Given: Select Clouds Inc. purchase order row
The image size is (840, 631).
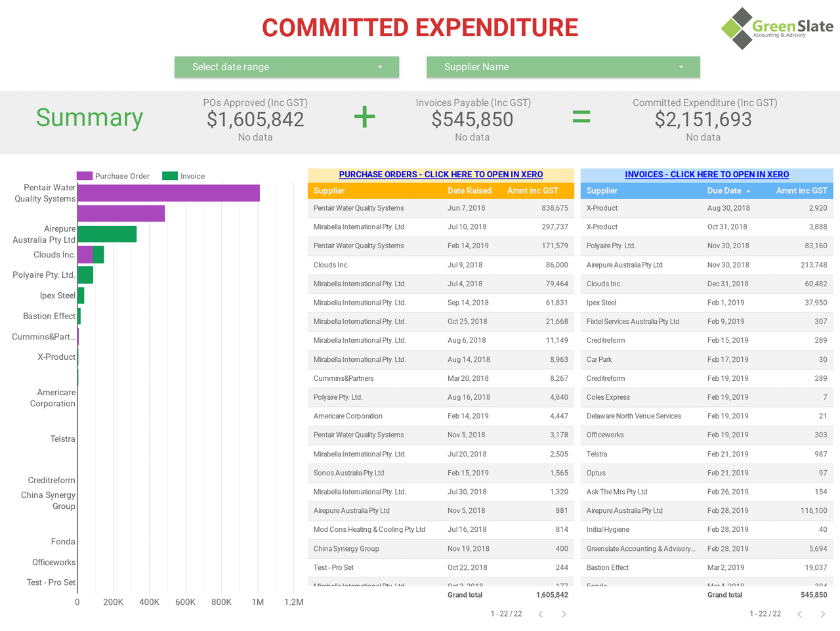Looking at the screenshot, I should 441,265.
